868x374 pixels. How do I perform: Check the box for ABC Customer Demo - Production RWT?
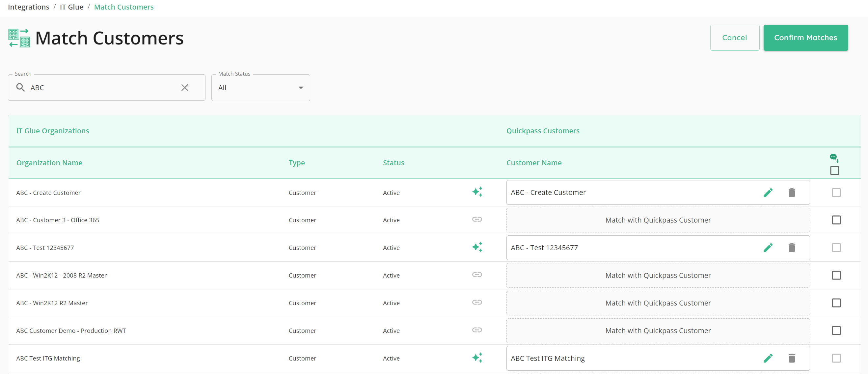coord(836,331)
